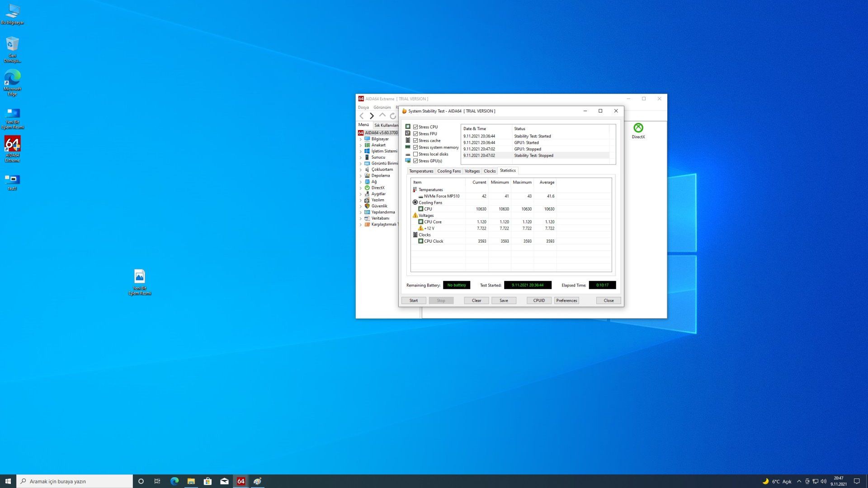Open Microsoft Edge from the taskbar
This screenshot has height=488, width=868.
click(174, 481)
